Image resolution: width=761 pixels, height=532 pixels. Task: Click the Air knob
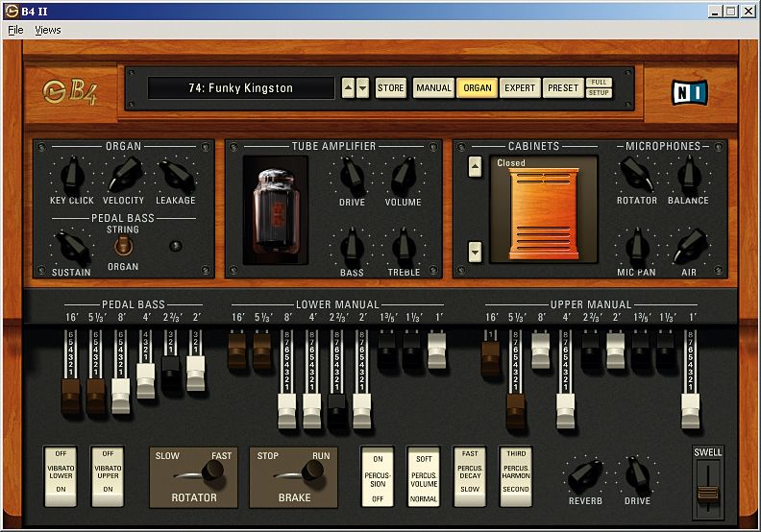pyautogui.click(x=689, y=247)
